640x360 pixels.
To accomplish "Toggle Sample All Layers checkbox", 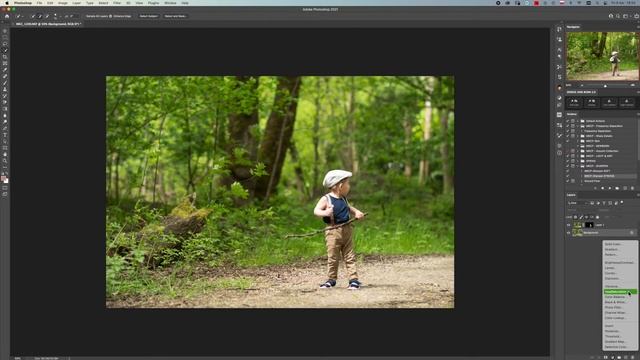I will coord(84,16).
